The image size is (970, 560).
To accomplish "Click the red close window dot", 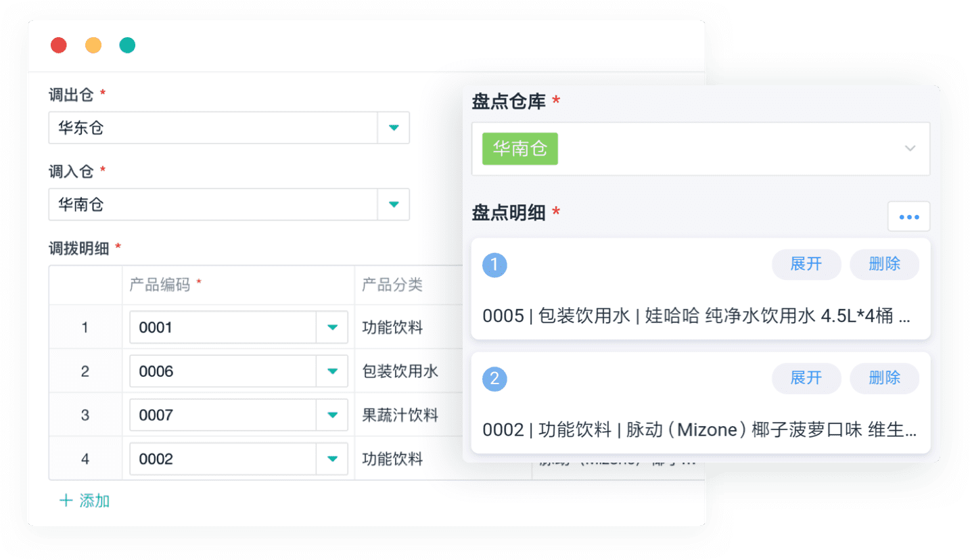I will pyautogui.click(x=59, y=45).
